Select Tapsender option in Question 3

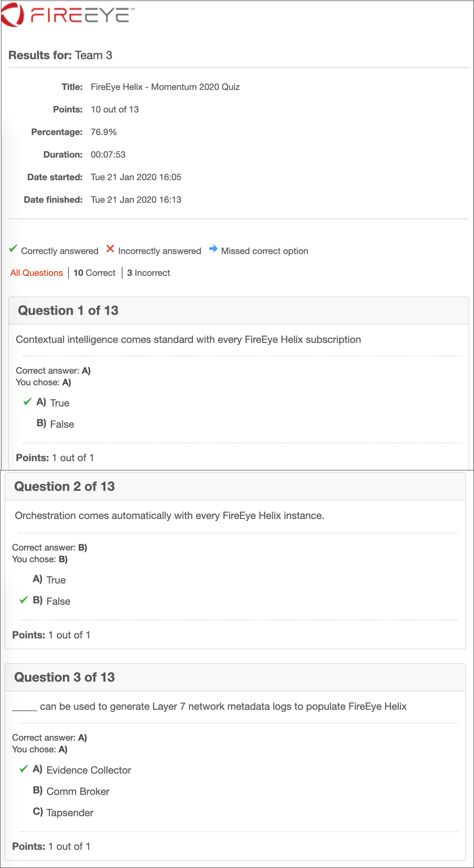63,813
